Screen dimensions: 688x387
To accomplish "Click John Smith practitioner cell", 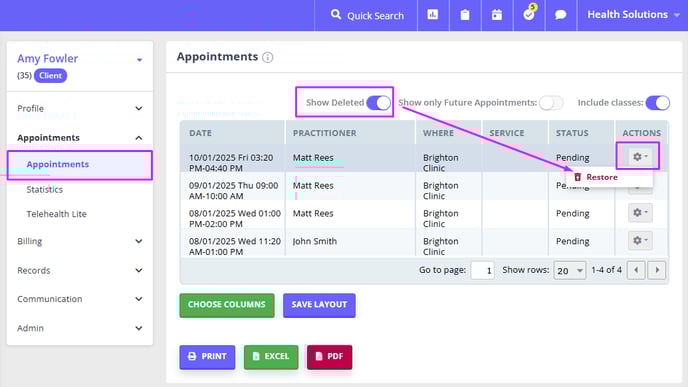I will 315,241.
